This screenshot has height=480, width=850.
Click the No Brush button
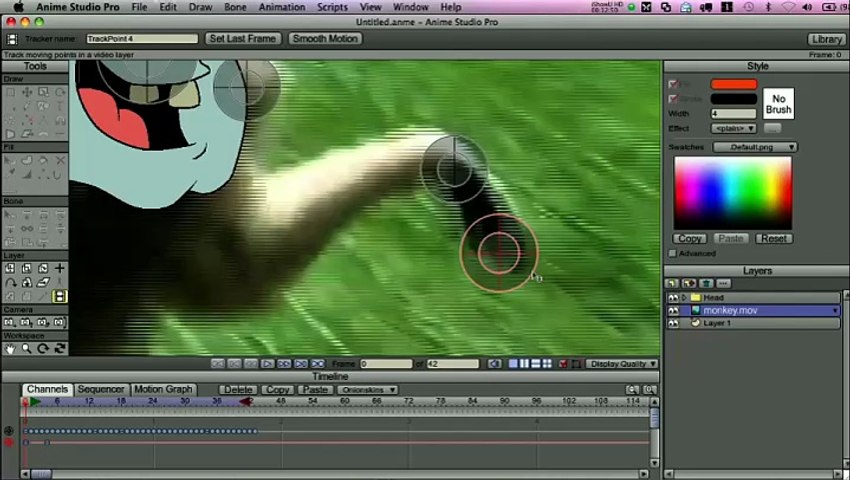click(x=778, y=104)
